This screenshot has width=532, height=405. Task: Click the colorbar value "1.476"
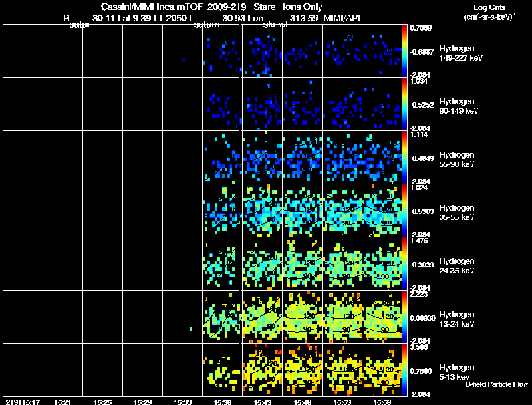click(419, 241)
